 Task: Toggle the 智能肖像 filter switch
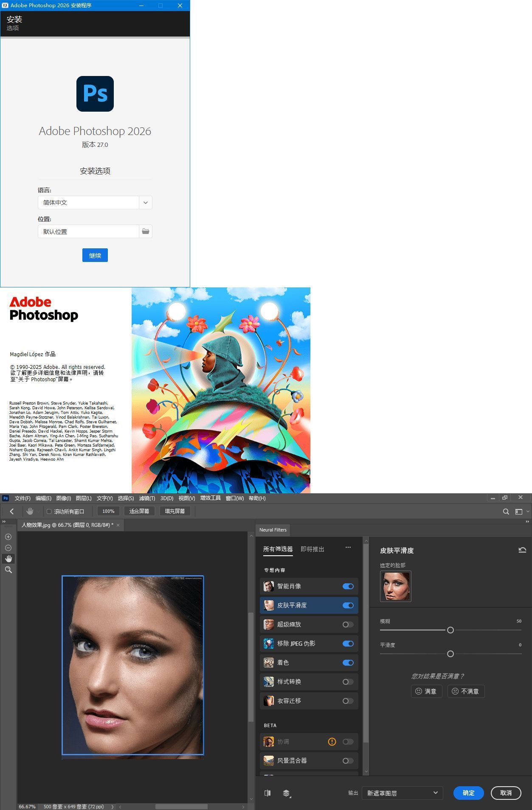pos(348,586)
